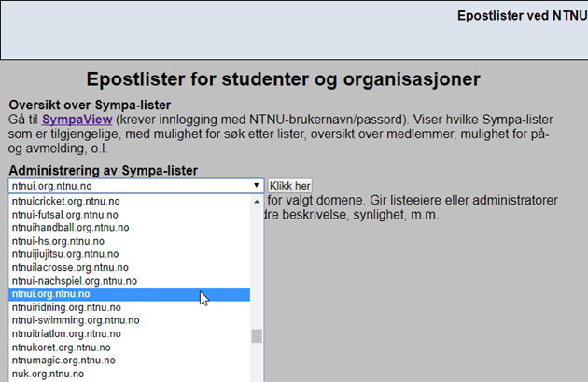Screen dimensions: 588x382
Task: Select ntnui-futsal.org.ntnu.no option
Action: (130, 215)
